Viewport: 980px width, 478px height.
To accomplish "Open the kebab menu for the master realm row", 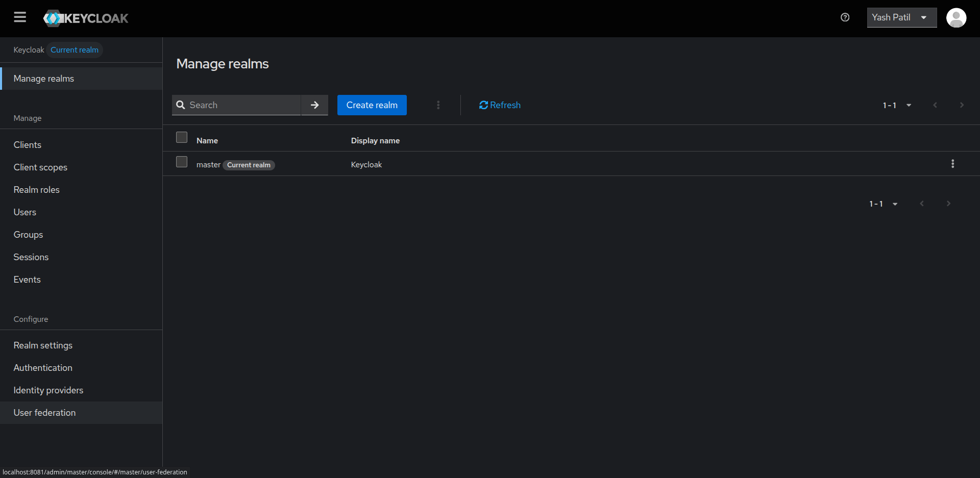I will coord(953,164).
